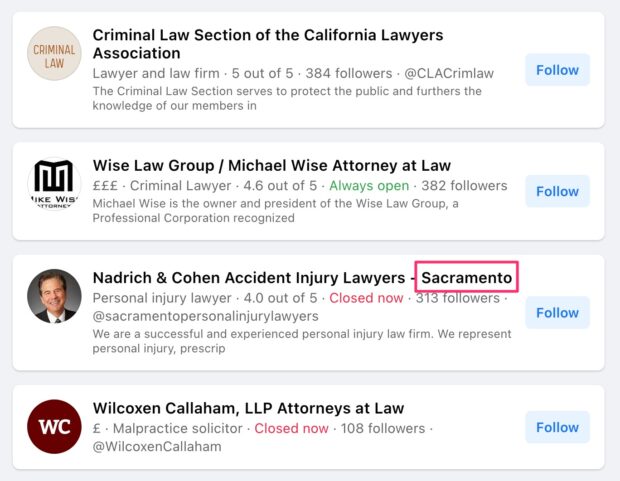620x481 pixels.
Task: Open Criminal Law Section profile picture
Action: pos(54,54)
